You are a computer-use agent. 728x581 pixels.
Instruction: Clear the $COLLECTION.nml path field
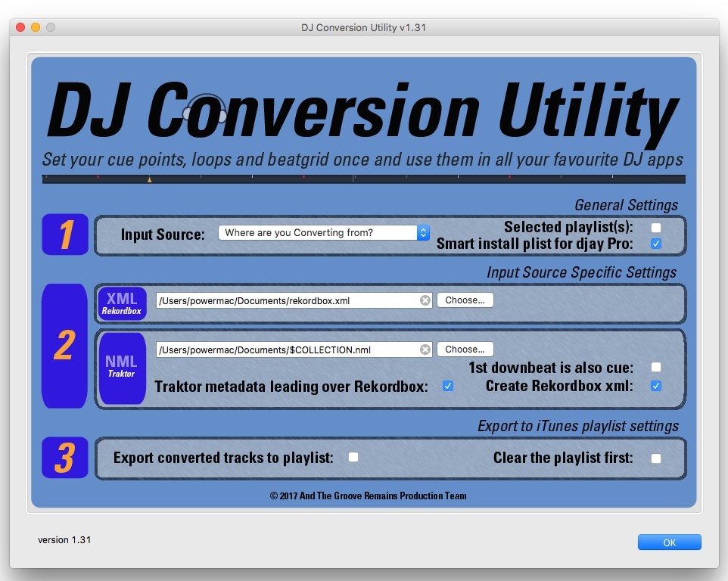425,350
